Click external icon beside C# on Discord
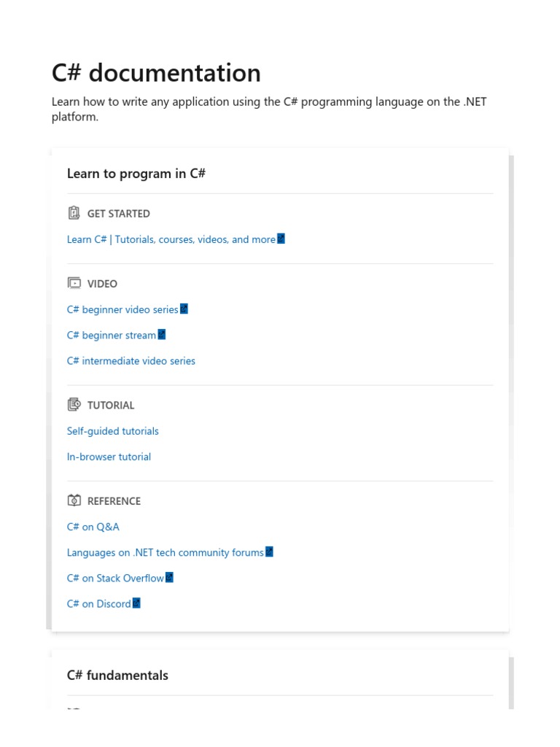 136,603
